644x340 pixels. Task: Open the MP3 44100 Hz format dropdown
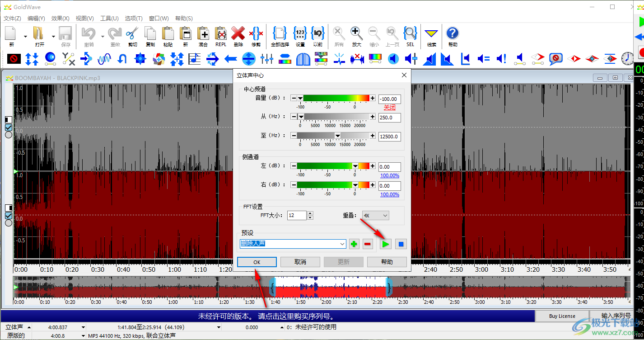(84, 336)
